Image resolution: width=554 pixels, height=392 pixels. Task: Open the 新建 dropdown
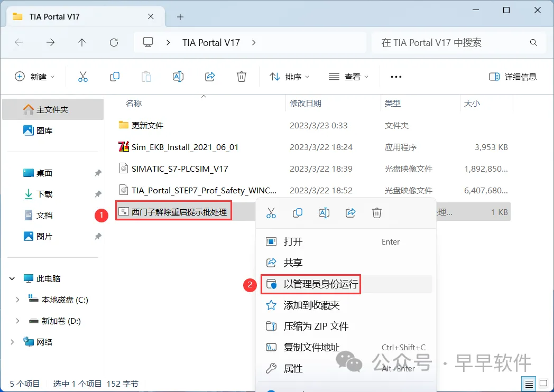click(x=35, y=77)
